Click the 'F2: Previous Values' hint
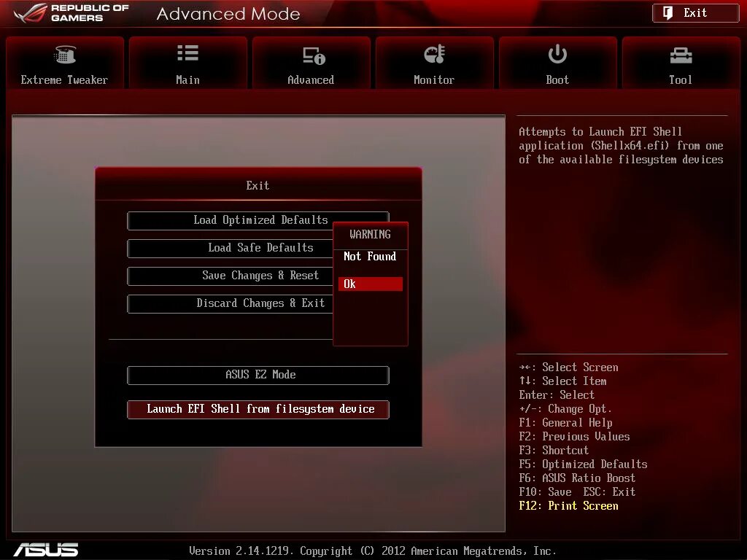 pos(574,436)
